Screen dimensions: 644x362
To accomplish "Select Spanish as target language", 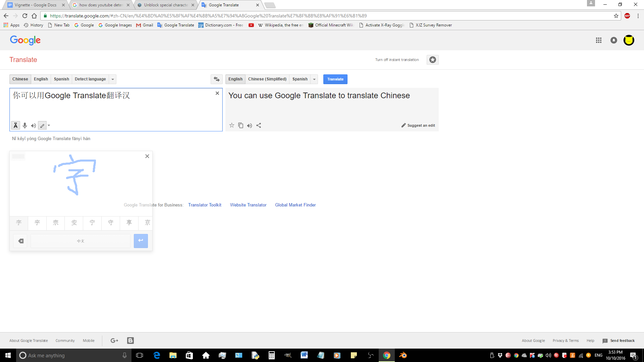I will pos(300,79).
